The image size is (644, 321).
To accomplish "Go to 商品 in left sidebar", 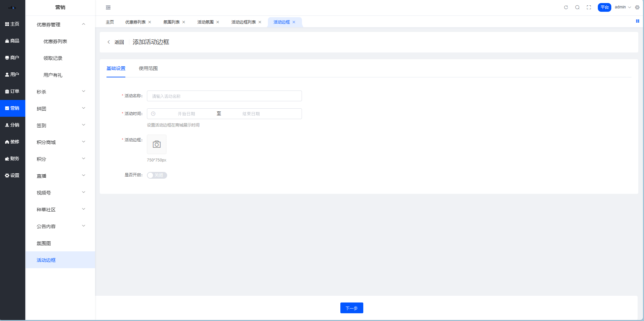I will [12, 41].
